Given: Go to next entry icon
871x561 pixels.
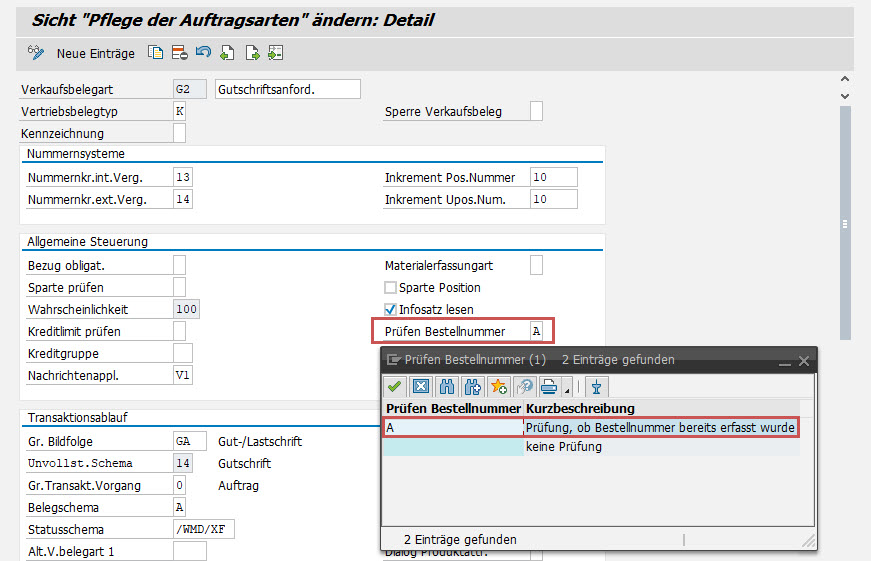Looking at the screenshot, I should [x=252, y=53].
